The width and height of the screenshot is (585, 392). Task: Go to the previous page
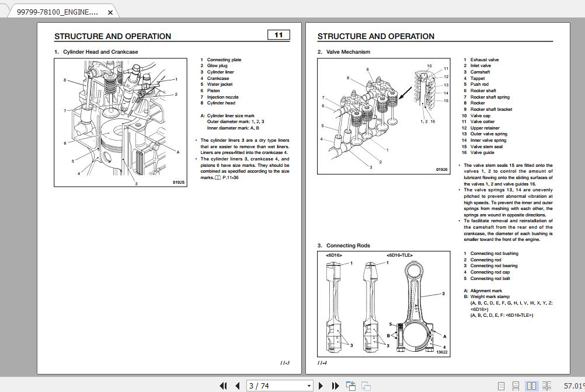(x=237, y=386)
